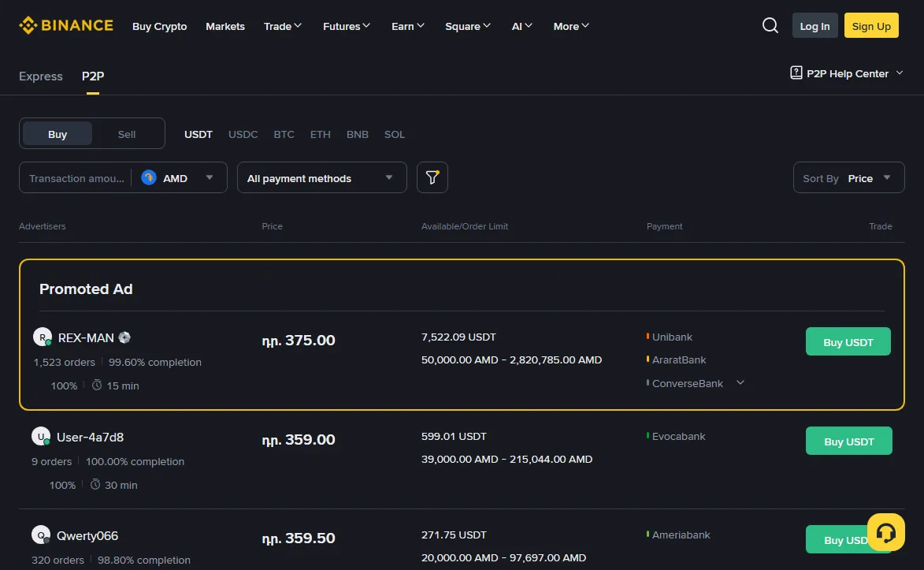Screen dimensions: 924x570
Task: Open the search magnifier icon
Action: point(770,25)
